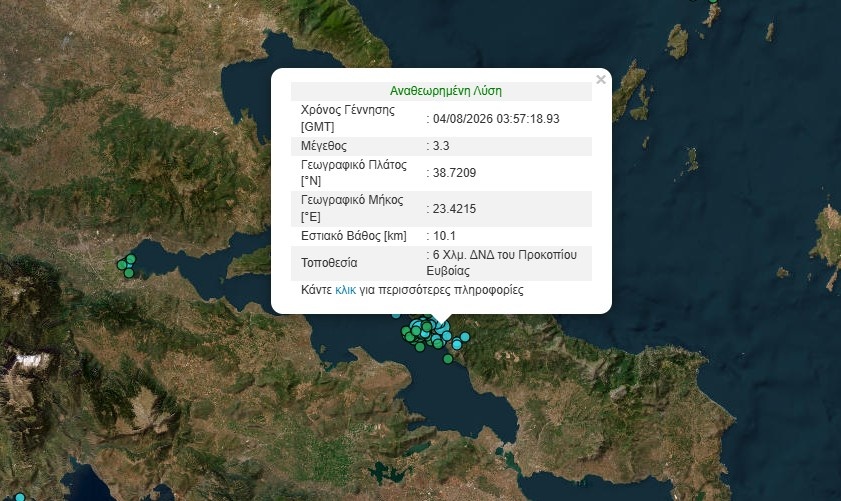Open the κλικ link for more information
The width and height of the screenshot is (841, 501).
(x=345, y=290)
